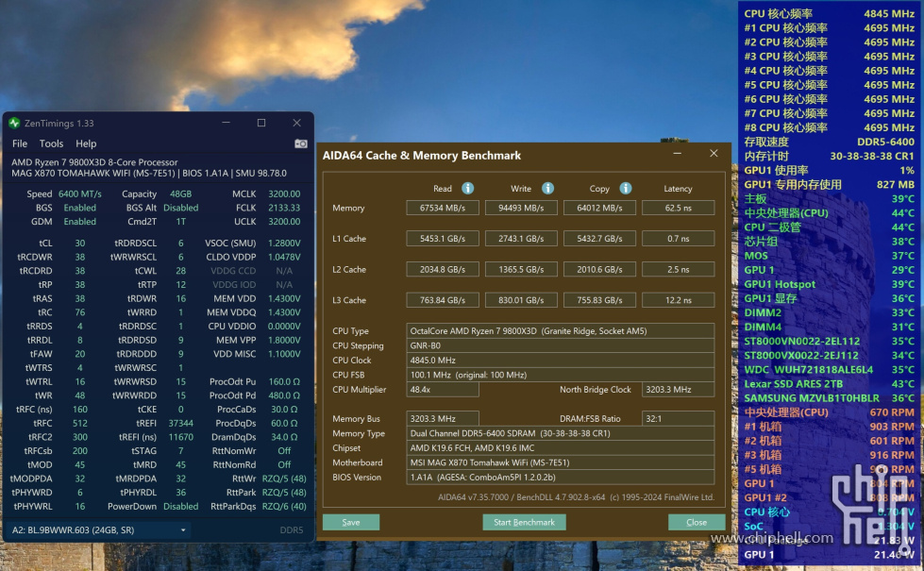This screenshot has height=571, width=924.
Task: Click the GDM value Enabled
Action: pyautogui.click(x=79, y=222)
